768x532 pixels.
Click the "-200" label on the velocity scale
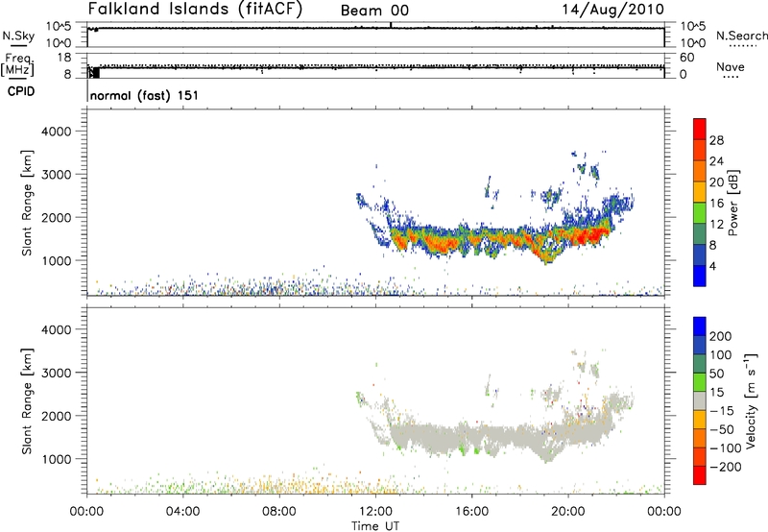(726, 467)
